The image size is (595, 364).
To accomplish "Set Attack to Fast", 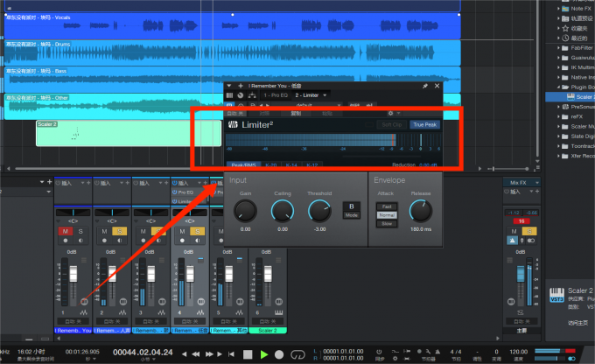I will tap(387, 206).
